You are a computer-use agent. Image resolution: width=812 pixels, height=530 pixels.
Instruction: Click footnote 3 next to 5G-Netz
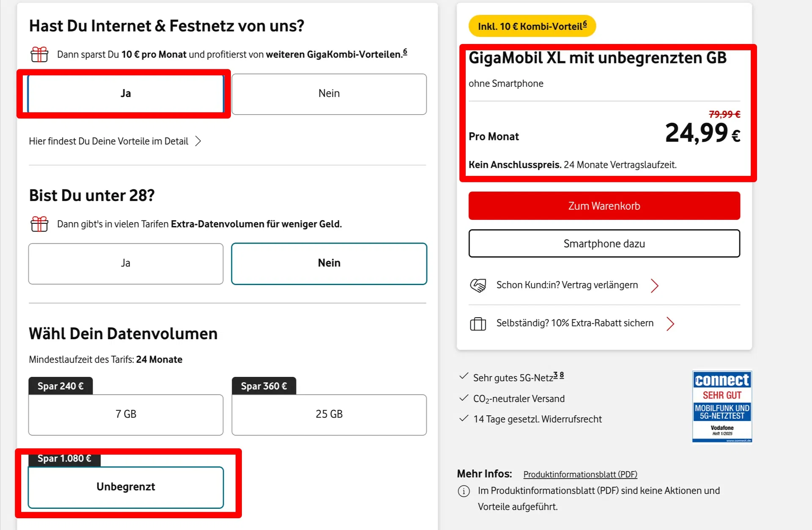pyautogui.click(x=555, y=374)
